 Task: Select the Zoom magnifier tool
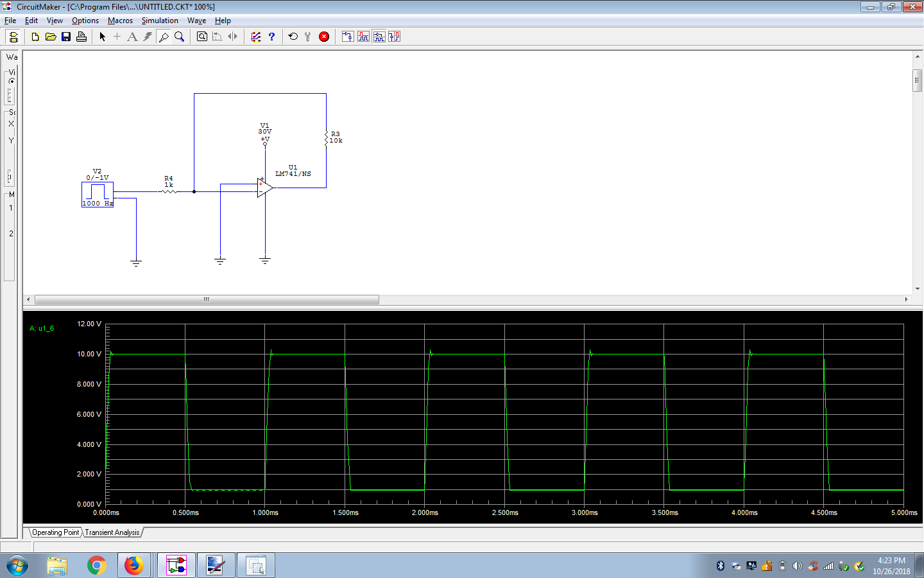pos(179,37)
